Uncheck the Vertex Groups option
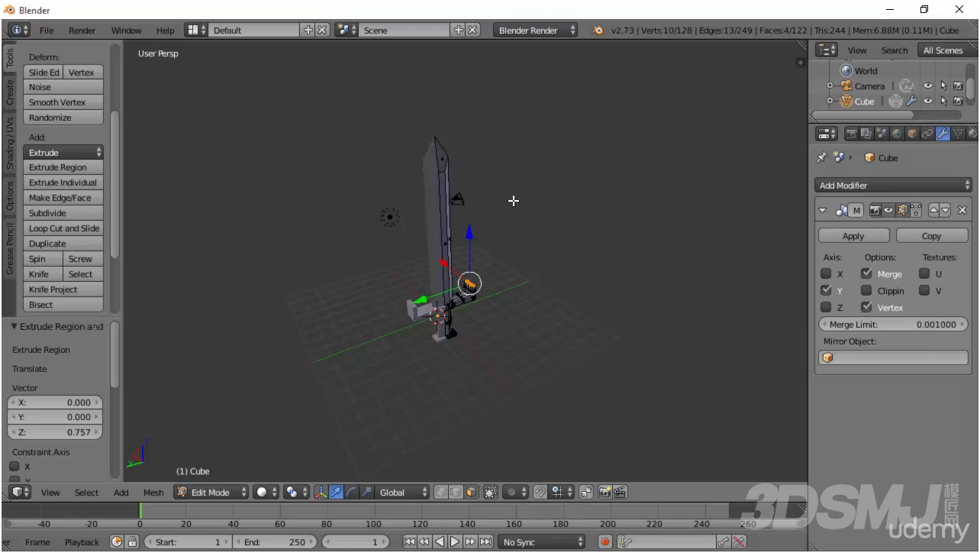This screenshot has width=980, height=553. [x=866, y=307]
